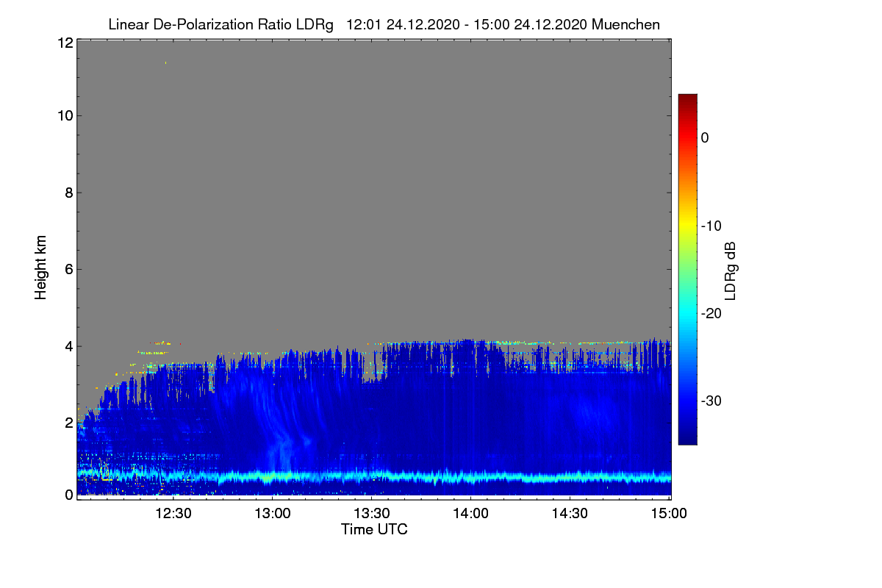Screen dimensions: 882x588
Task: Click the height tick label 12
Action: point(64,43)
